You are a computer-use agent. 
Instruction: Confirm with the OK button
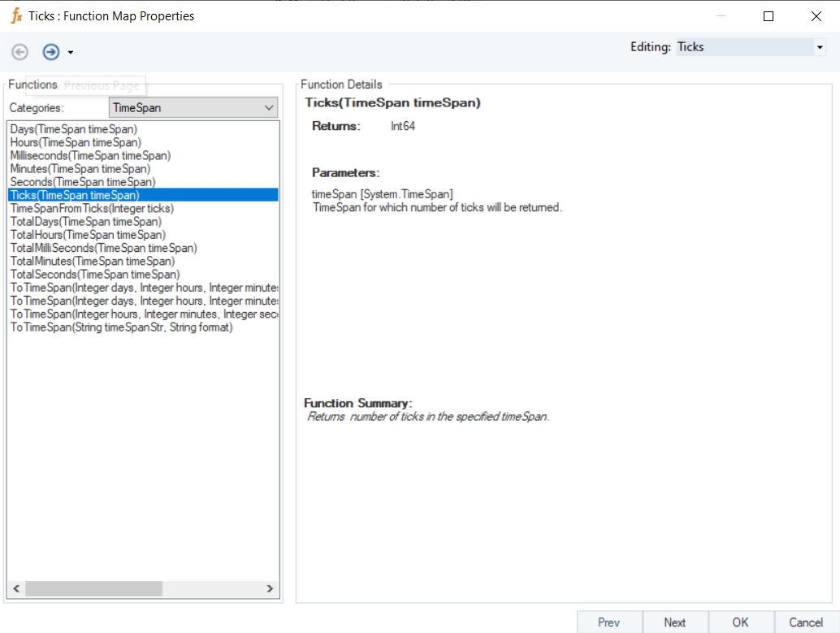click(x=740, y=622)
